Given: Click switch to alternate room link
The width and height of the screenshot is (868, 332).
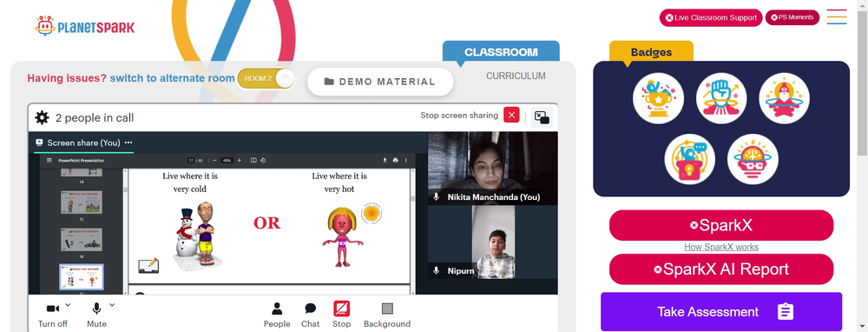Looking at the screenshot, I should tap(172, 78).
